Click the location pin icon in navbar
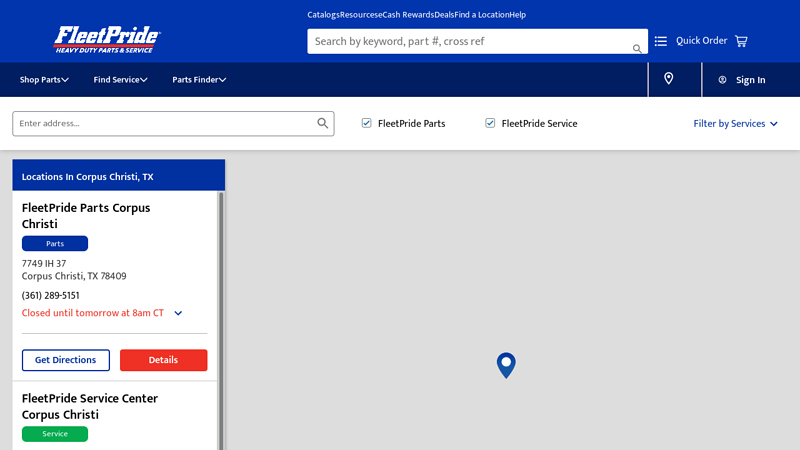 (x=669, y=79)
